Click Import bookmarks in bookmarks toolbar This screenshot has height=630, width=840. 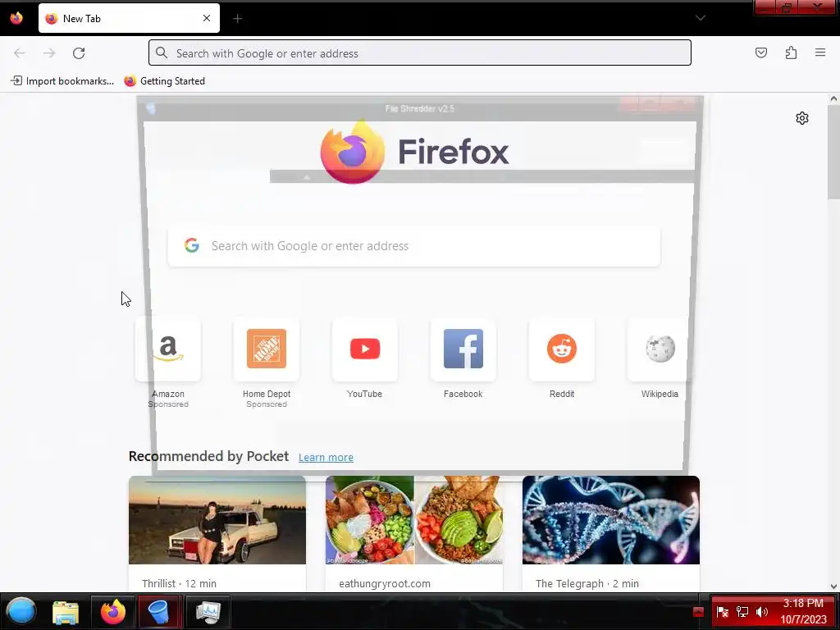(x=62, y=81)
